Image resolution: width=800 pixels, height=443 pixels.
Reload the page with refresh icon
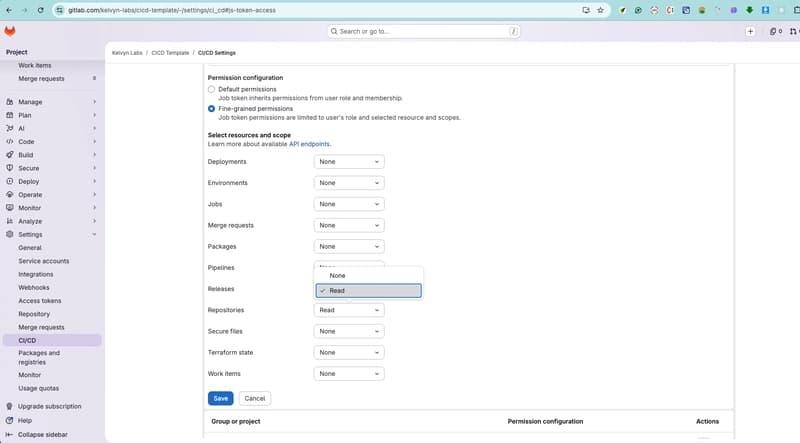pyautogui.click(x=40, y=10)
